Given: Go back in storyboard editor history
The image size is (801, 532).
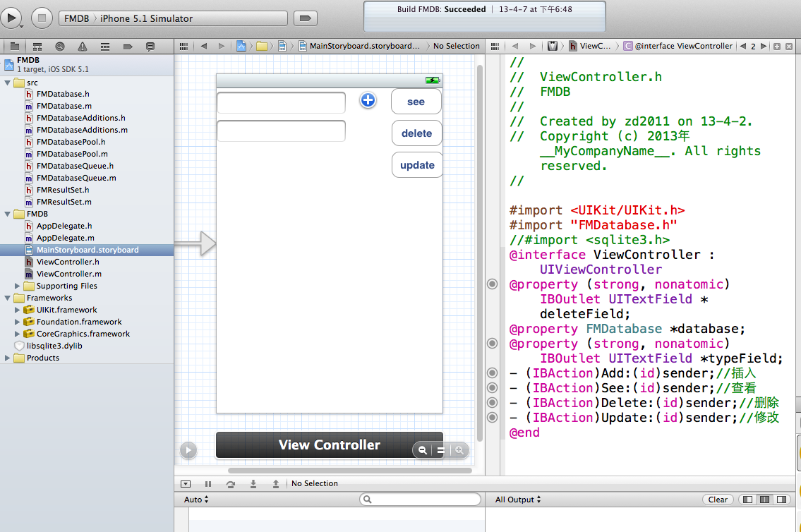Looking at the screenshot, I should click(204, 46).
